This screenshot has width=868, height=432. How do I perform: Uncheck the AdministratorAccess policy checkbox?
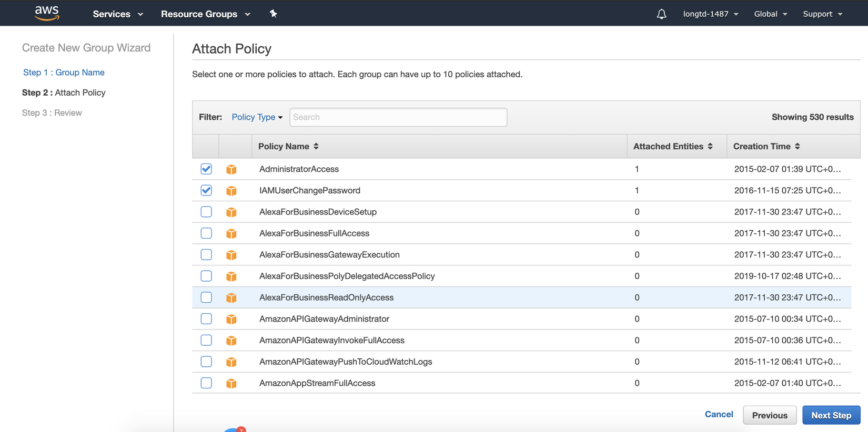[x=206, y=169]
